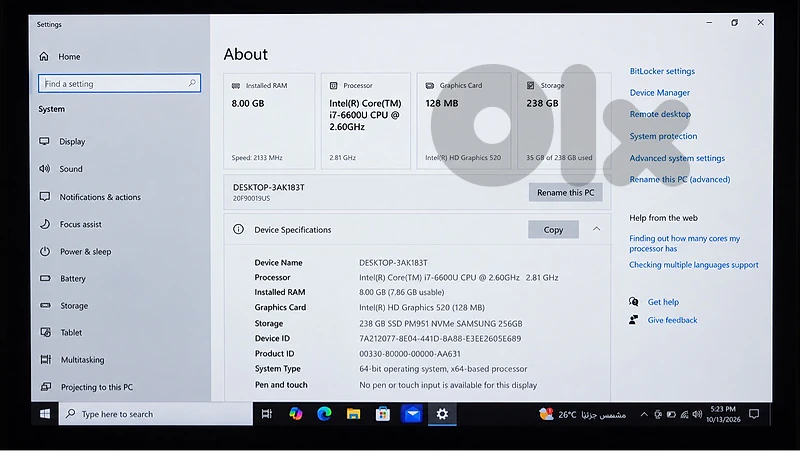Click the Storage 238 GB card
The image size is (800, 451).
[564, 121]
